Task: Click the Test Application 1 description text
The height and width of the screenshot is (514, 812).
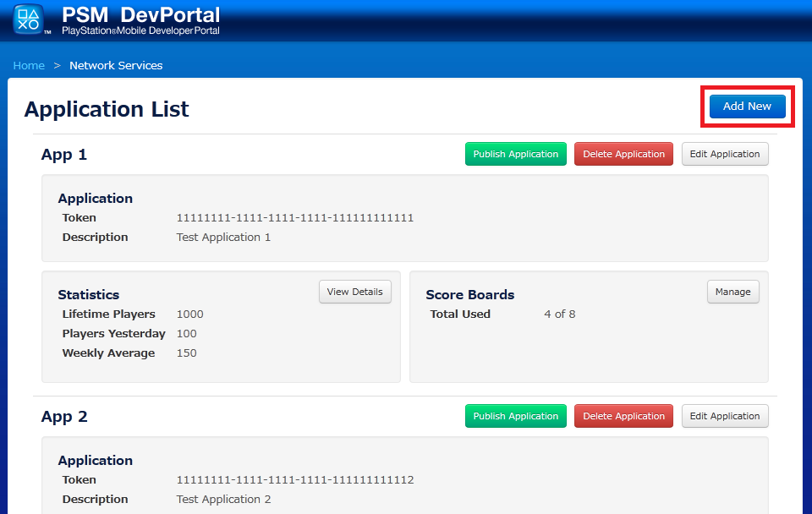Action: pos(223,238)
